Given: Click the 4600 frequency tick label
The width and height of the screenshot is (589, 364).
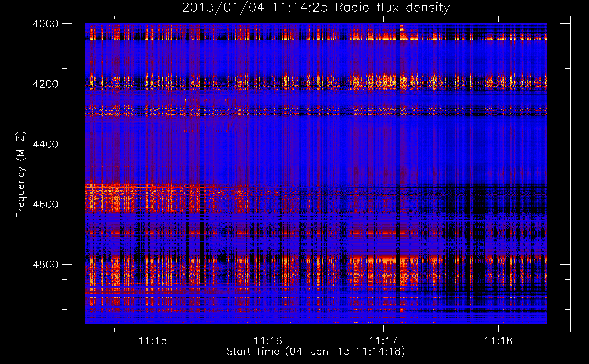Looking at the screenshot, I should [x=45, y=204].
